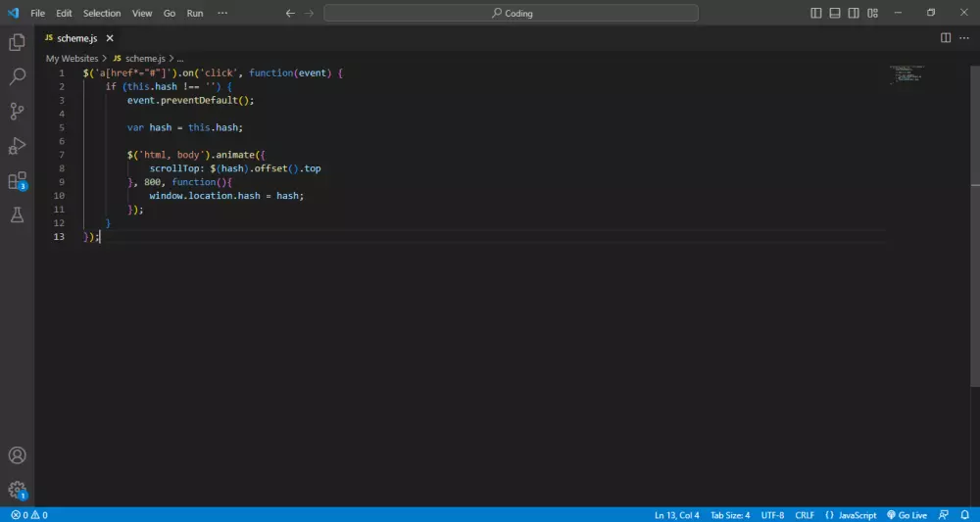Click Ln 13, Col 4 status entry
This screenshot has width=980, height=522.
pyautogui.click(x=677, y=515)
